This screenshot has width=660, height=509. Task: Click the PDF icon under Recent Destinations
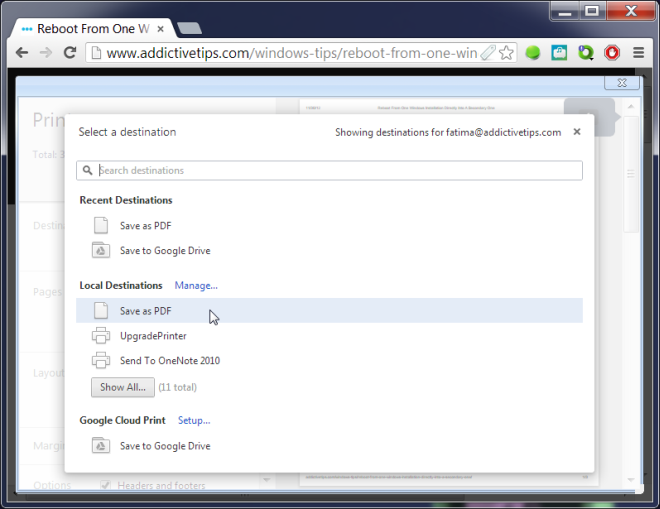[x=101, y=225]
